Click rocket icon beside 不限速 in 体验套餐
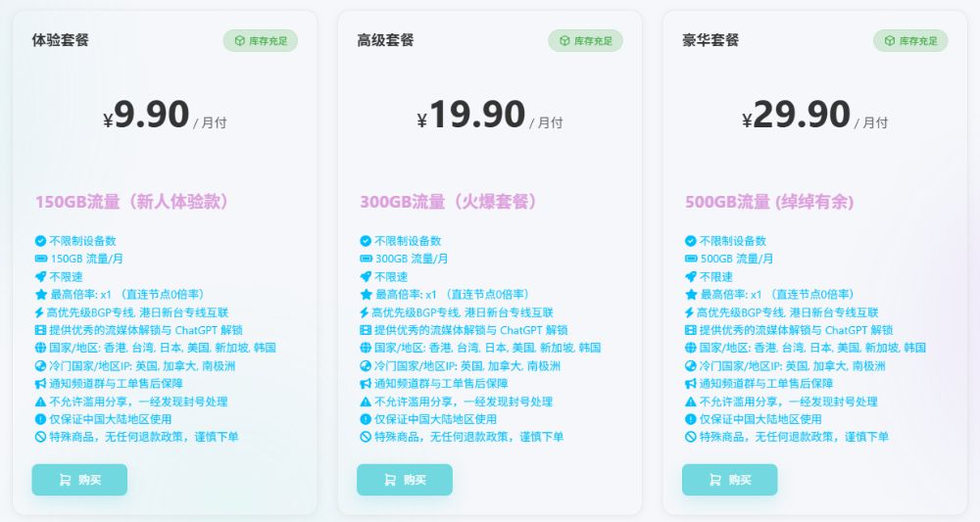Image resolution: width=980 pixels, height=522 pixels. [40, 276]
